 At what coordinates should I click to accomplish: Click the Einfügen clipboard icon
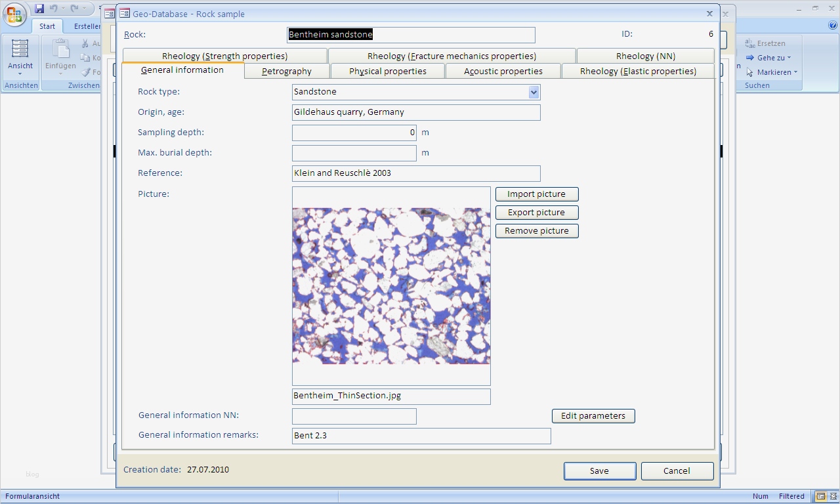(x=60, y=49)
